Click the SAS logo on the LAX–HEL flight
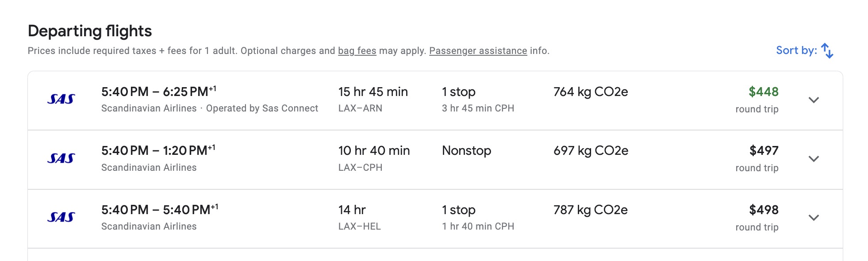 (61, 217)
